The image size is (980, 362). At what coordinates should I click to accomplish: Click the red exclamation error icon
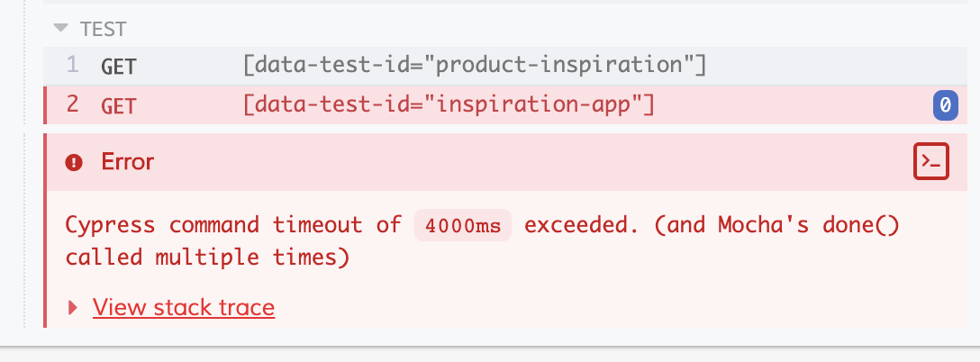[74, 163]
